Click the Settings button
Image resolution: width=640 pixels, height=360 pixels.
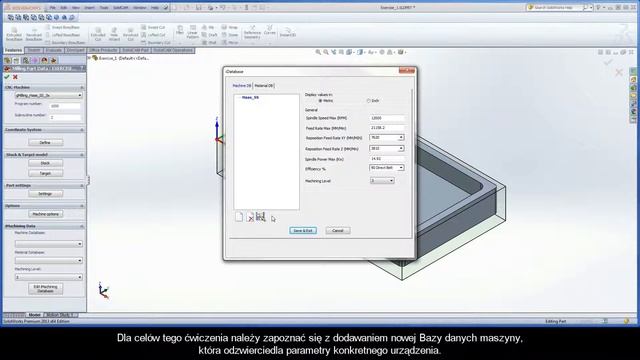point(45,193)
